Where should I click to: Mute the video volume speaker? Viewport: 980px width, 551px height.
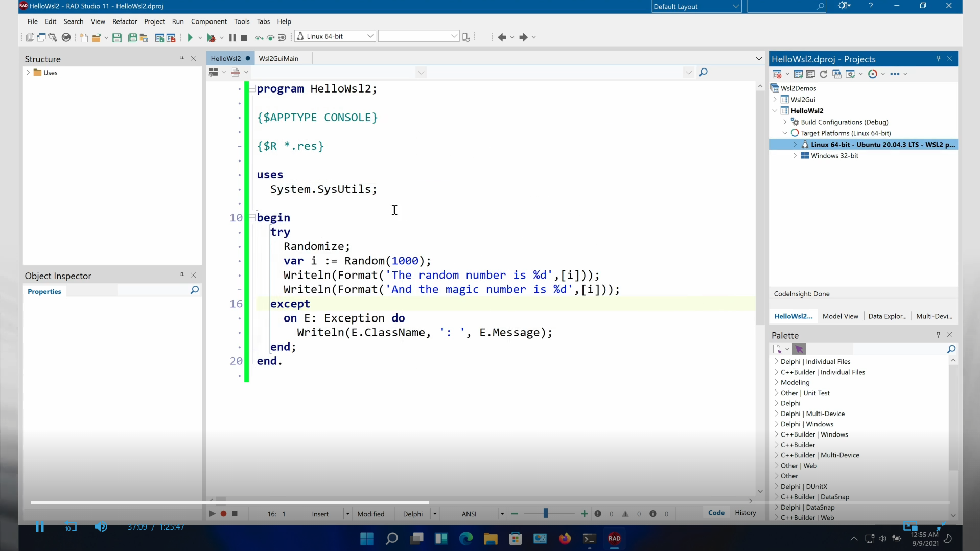pyautogui.click(x=101, y=527)
